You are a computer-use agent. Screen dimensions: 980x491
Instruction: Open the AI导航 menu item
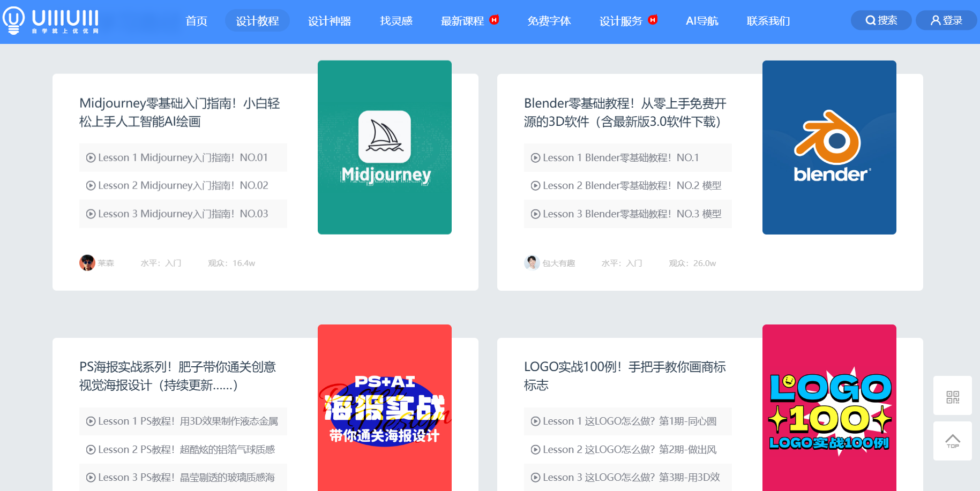702,21
